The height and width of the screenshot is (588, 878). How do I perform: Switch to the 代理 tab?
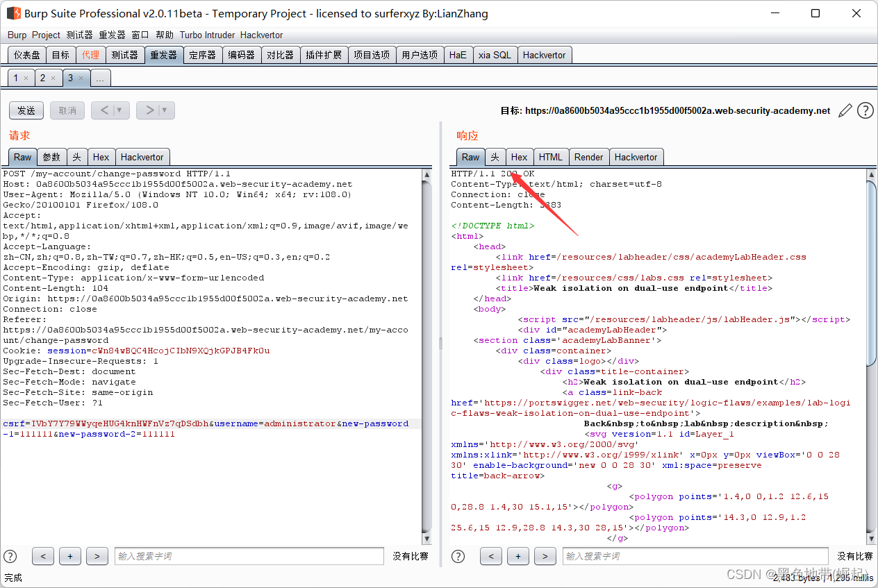(x=90, y=55)
